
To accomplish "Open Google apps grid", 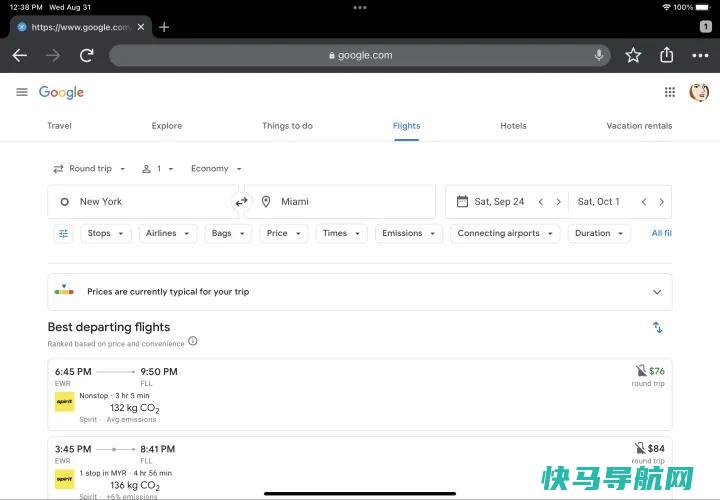I will click(x=670, y=92).
